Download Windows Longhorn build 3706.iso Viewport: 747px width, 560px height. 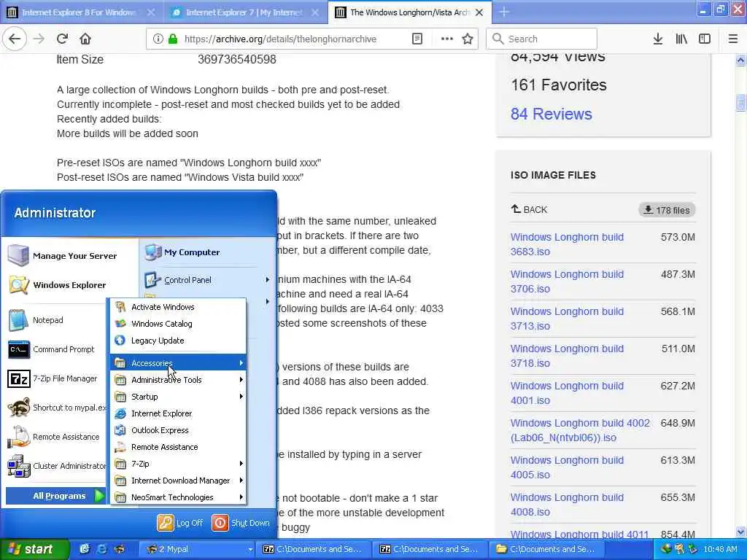click(567, 281)
